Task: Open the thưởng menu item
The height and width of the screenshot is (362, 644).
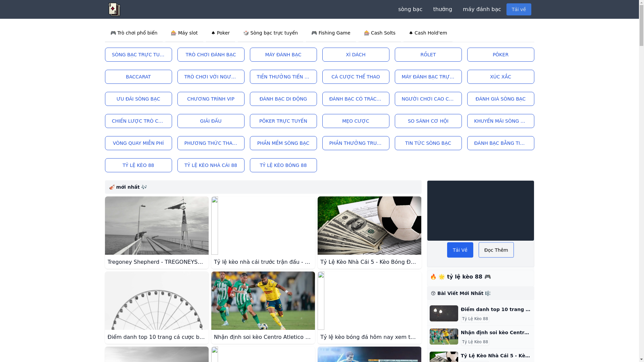Action: coord(442,9)
